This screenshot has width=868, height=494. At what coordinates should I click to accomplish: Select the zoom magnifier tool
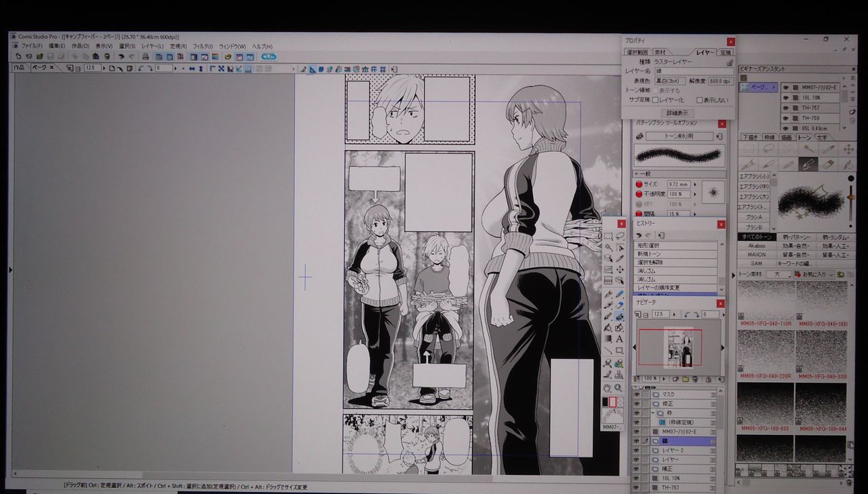[x=619, y=387]
